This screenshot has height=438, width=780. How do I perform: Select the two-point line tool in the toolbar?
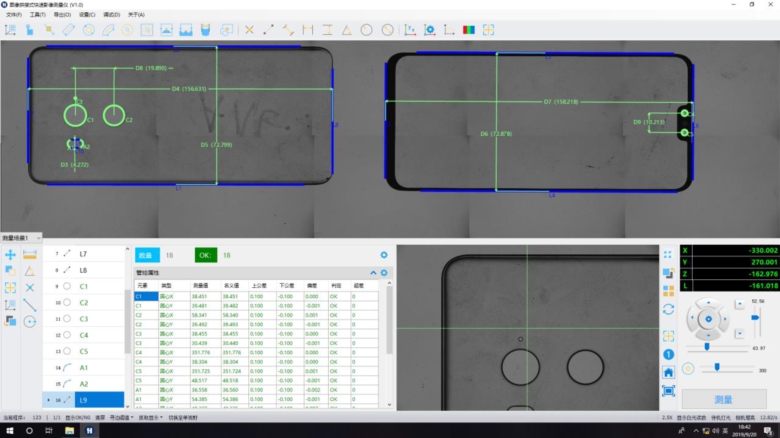click(x=269, y=30)
